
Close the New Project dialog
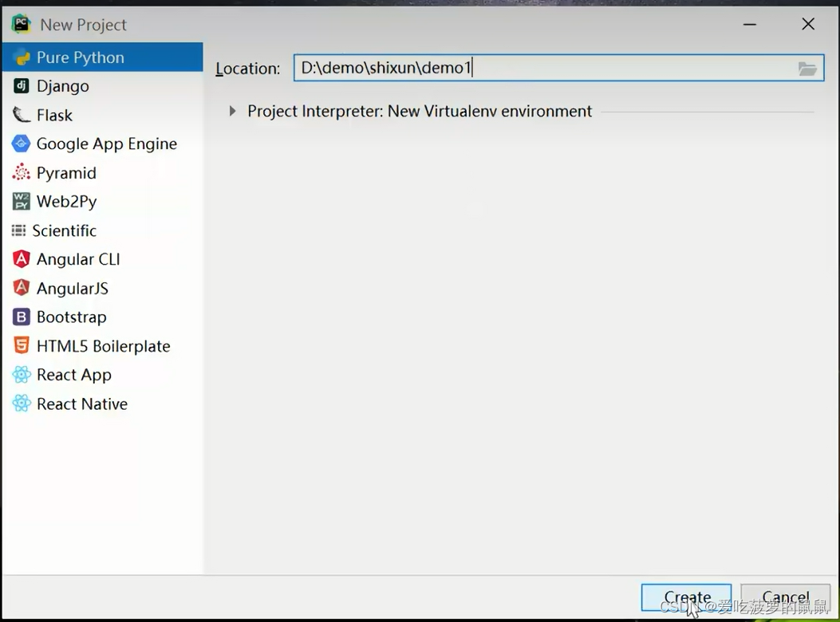(x=808, y=24)
